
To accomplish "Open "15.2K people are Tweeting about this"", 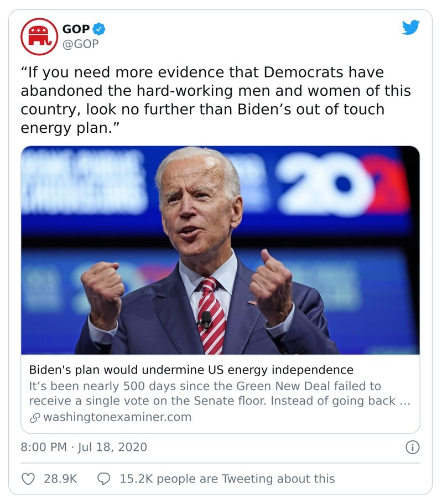I will coord(227,479).
